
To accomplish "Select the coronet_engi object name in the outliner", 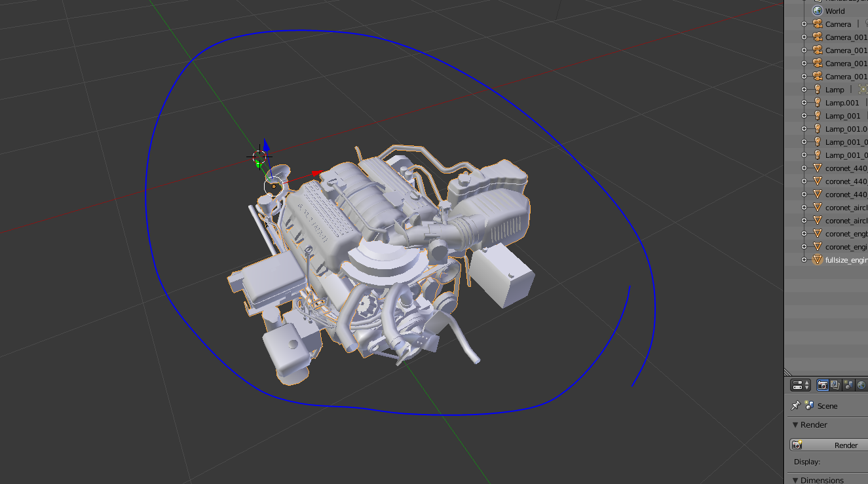I will tap(846, 247).
